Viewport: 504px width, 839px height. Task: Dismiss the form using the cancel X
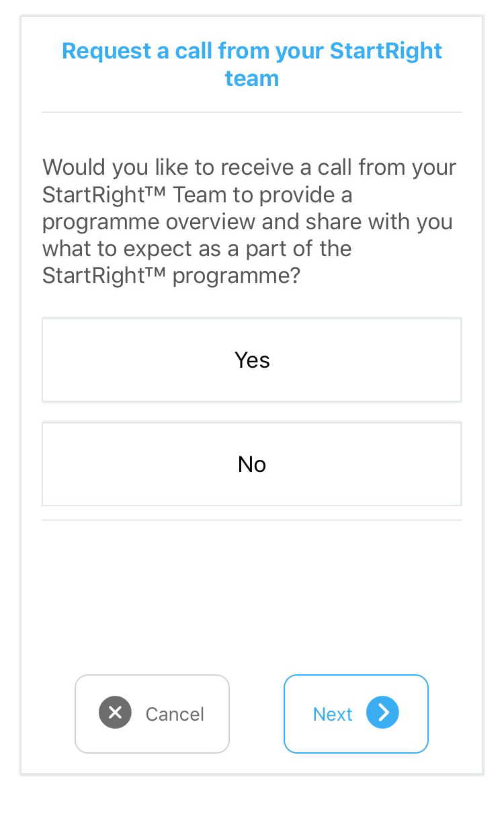pyautogui.click(x=115, y=713)
